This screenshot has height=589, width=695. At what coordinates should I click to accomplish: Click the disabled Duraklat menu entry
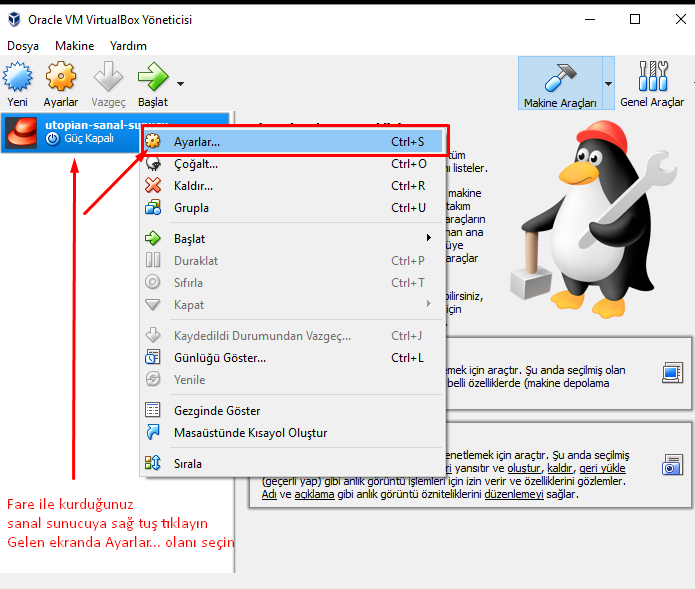coord(293,261)
